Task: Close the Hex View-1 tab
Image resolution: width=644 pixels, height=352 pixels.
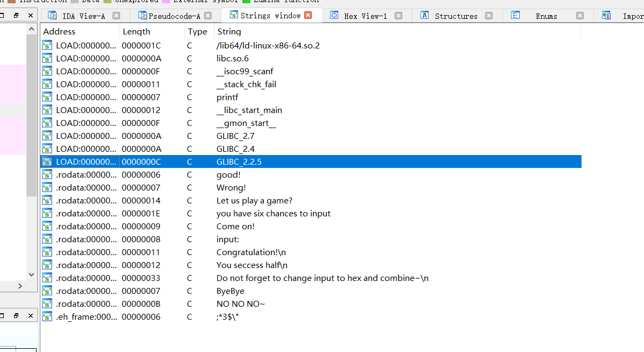Action: (398, 16)
